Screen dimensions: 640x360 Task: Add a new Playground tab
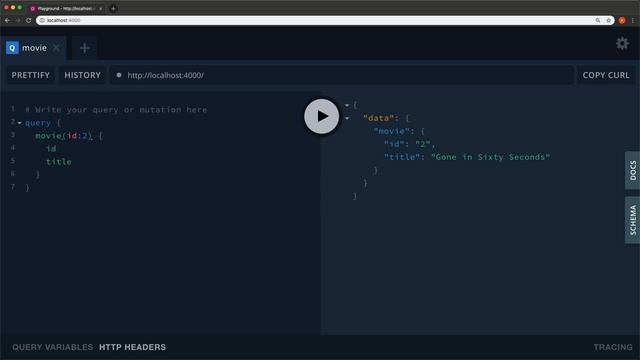click(x=84, y=48)
